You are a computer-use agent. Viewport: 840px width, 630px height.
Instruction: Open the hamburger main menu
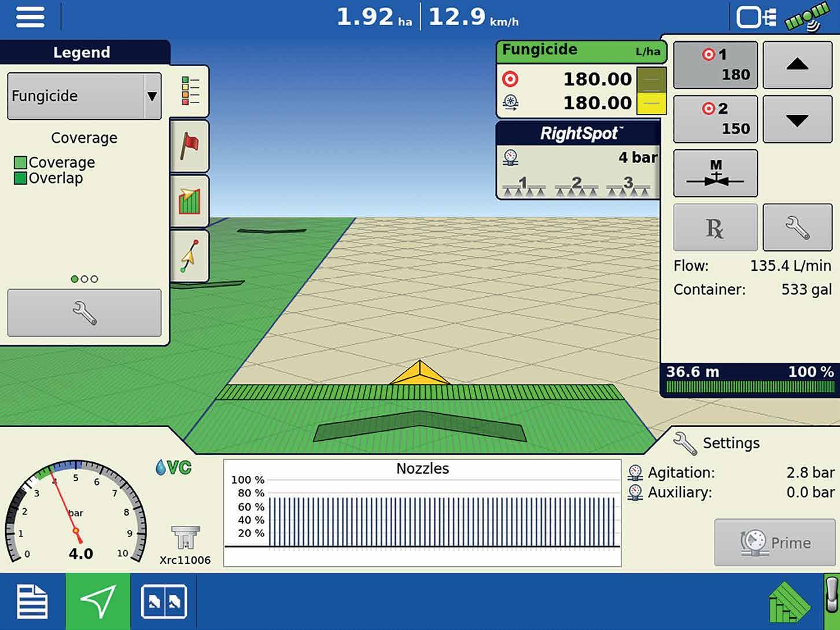coord(30,16)
